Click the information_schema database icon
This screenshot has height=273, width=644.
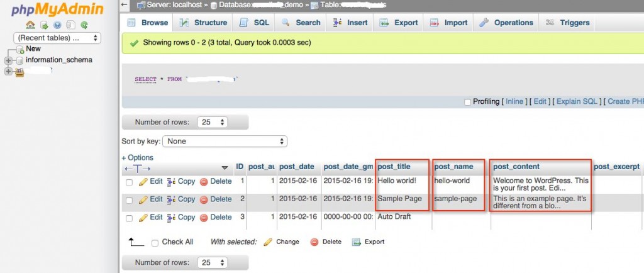click(19, 61)
